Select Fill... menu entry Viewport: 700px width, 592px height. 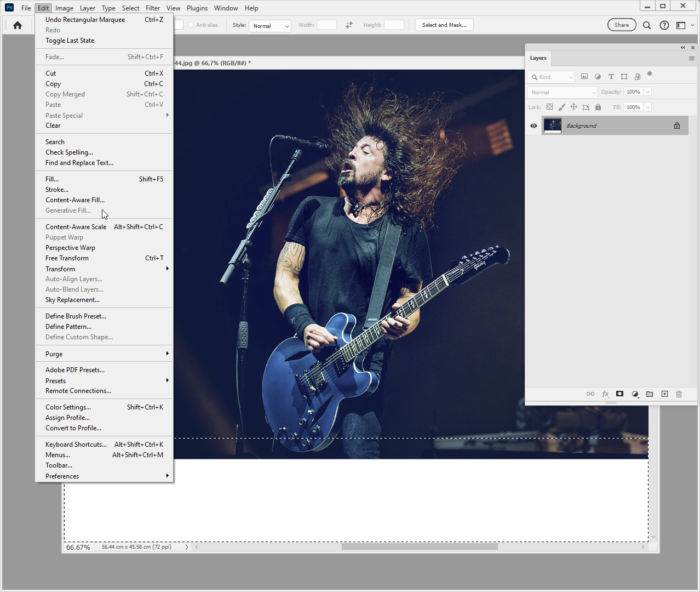click(x=104, y=179)
